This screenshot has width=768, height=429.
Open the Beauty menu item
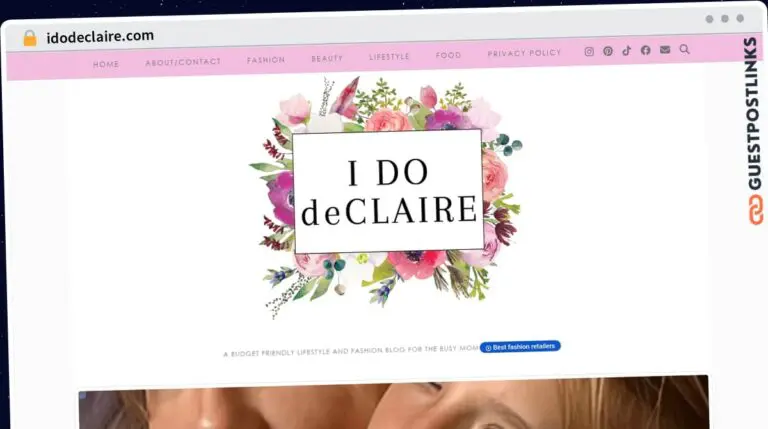click(x=327, y=58)
